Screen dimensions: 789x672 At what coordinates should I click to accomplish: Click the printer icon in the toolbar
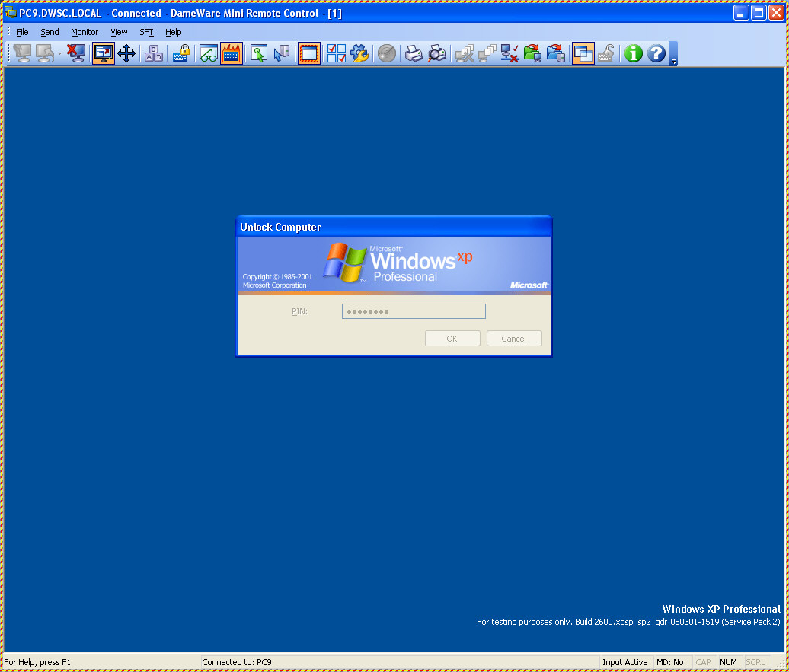point(414,53)
